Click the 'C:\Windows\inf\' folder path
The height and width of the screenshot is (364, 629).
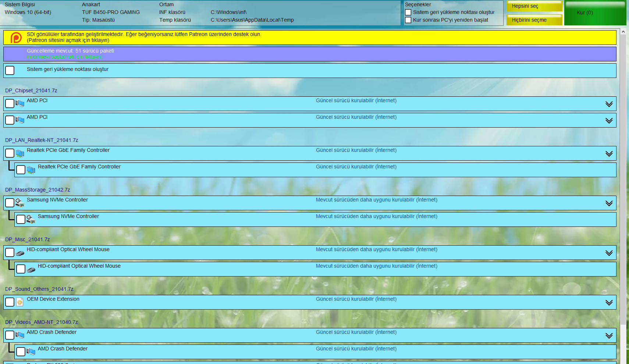(228, 13)
